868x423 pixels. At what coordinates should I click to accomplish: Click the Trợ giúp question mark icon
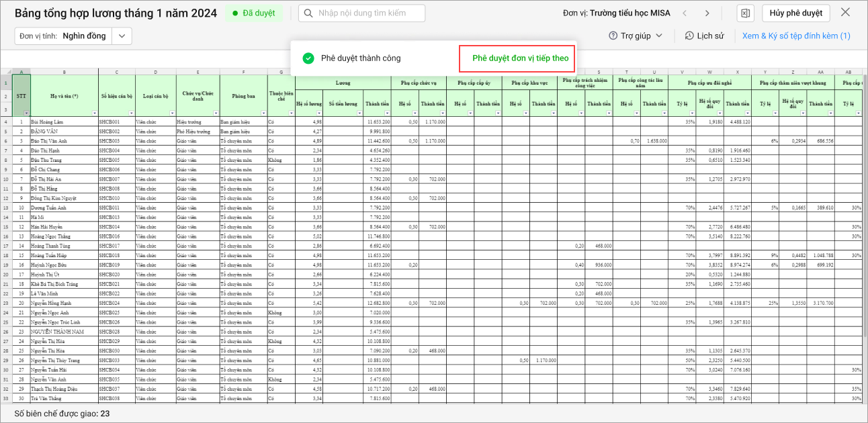pyautogui.click(x=613, y=36)
